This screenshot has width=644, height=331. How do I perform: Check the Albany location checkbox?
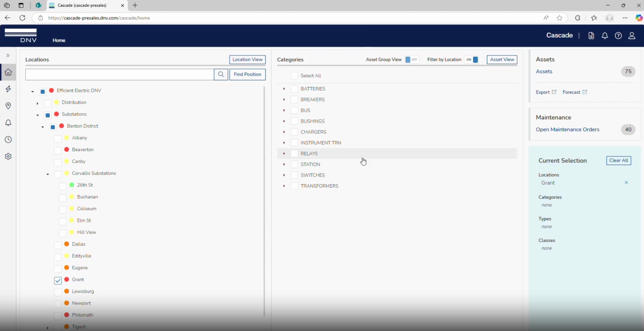pos(58,139)
